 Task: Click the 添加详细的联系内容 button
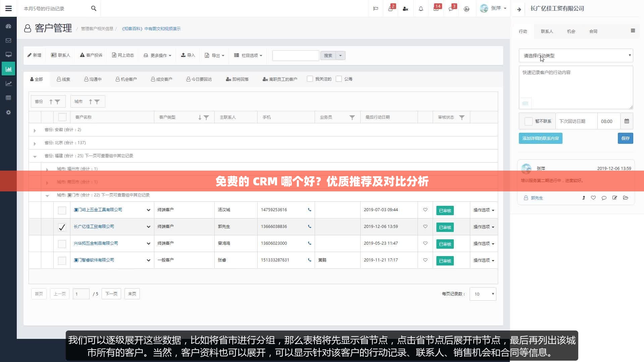click(x=540, y=138)
